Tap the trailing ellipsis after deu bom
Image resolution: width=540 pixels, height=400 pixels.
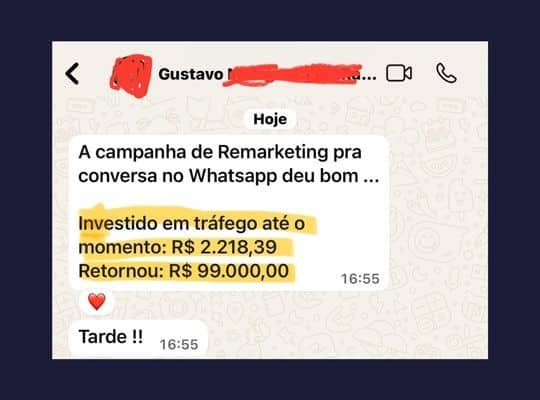(x=372, y=178)
